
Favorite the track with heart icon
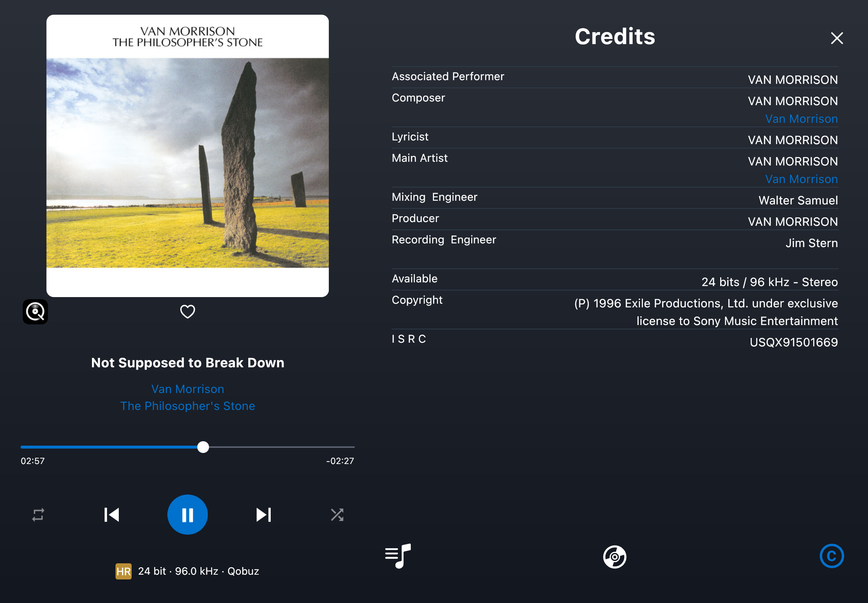188,312
